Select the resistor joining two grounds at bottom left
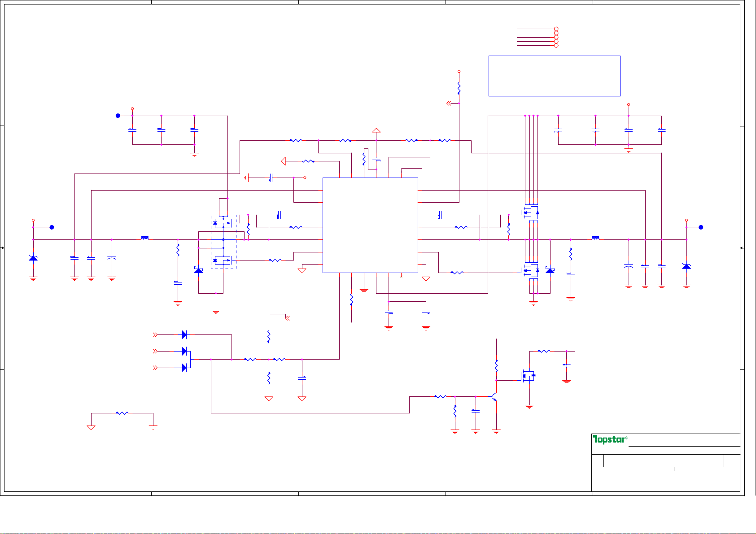Viewport: 756px width, 534px height. [122, 413]
